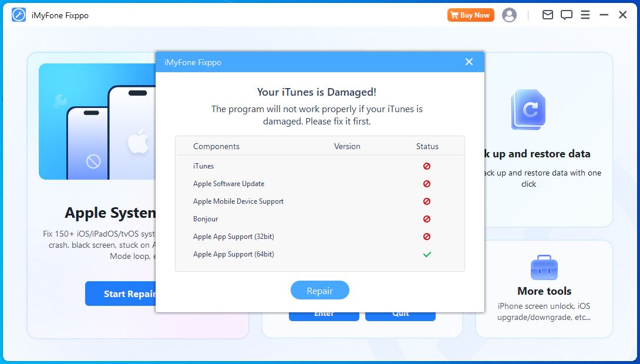Click the Apple System repair heading
Image resolution: width=640 pixels, height=364 pixels.
110,213
